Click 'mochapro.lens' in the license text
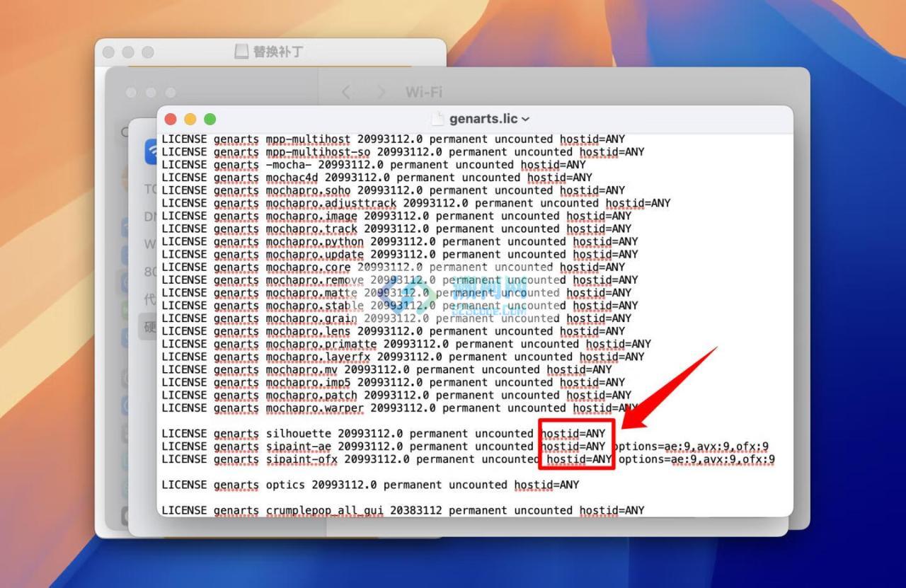The width and height of the screenshot is (906, 588). pos(308,331)
